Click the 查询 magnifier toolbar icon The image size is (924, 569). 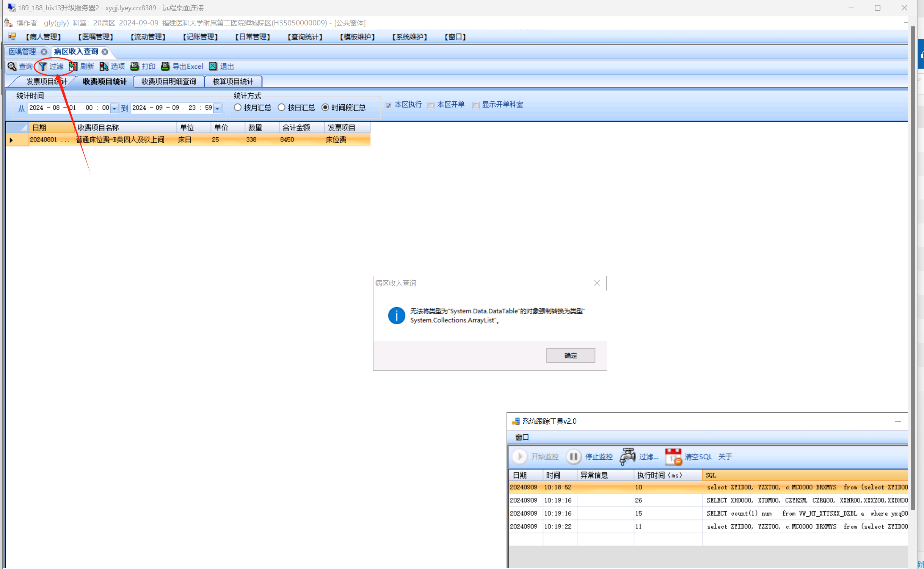click(x=12, y=66)
